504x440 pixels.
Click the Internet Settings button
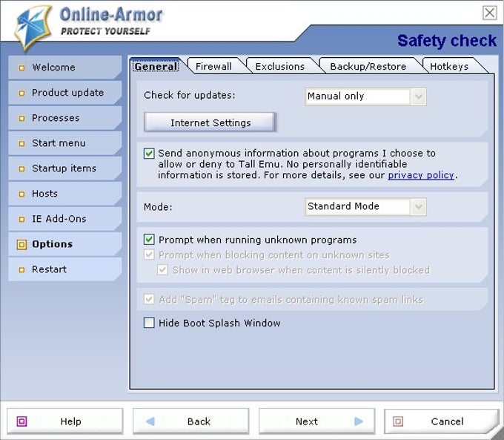(x=210, y=122)
